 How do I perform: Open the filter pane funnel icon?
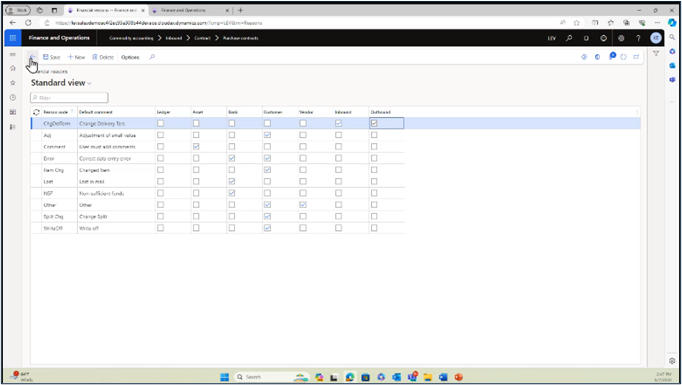click(x=656, y=54)
